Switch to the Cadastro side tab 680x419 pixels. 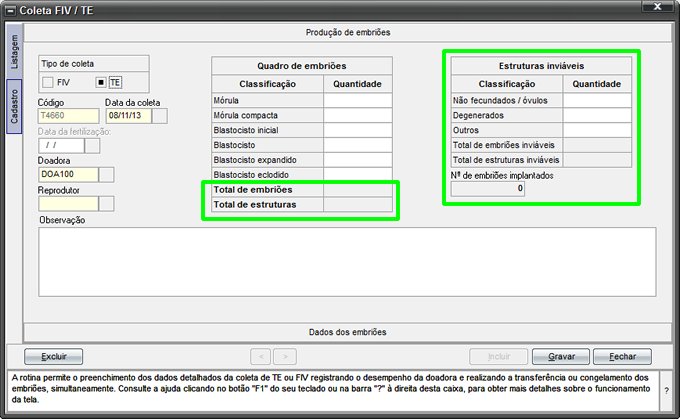pos(14,106)
